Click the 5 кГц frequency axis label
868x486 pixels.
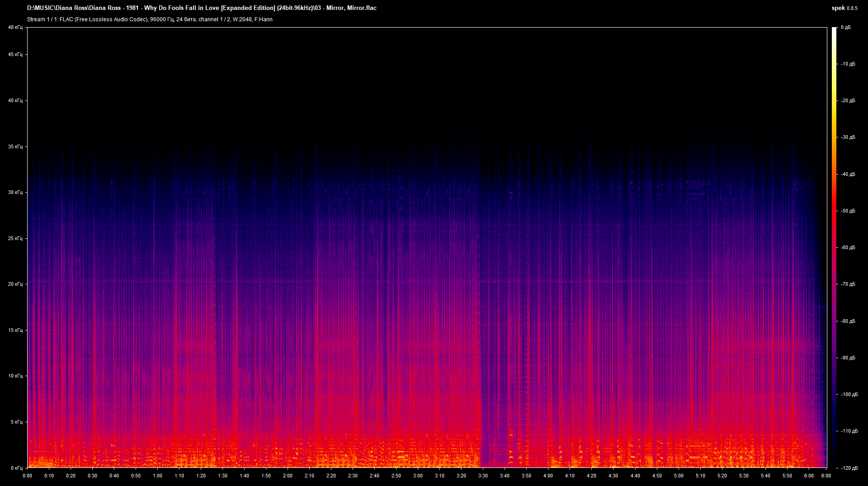click(x=16, y=422)
